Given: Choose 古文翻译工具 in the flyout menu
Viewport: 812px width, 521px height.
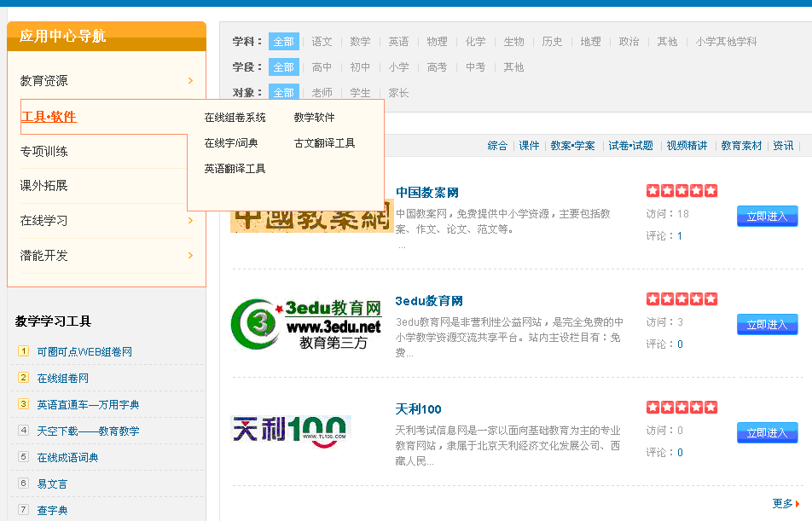Looking at the screenshot, I should point(324,143).
